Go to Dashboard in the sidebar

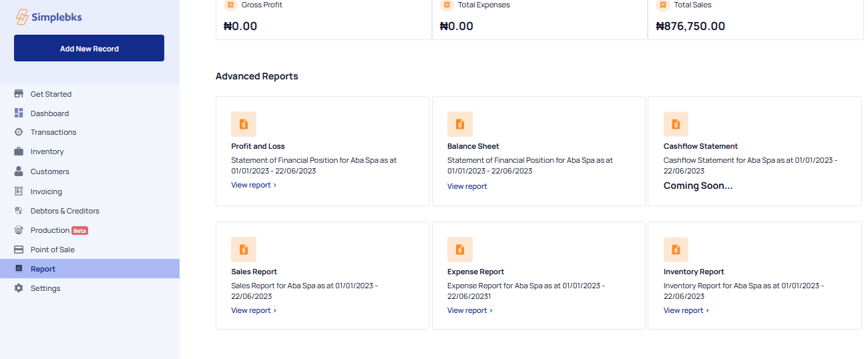click(49, 113)
